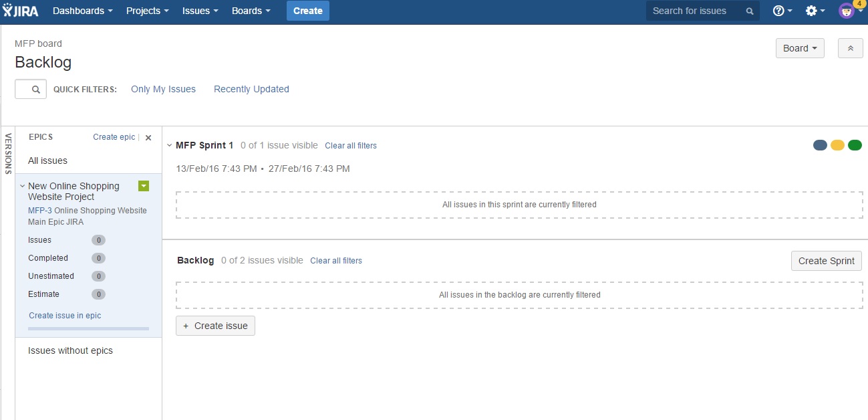Click the Create issue in epic link

click(x=64, y=315)
